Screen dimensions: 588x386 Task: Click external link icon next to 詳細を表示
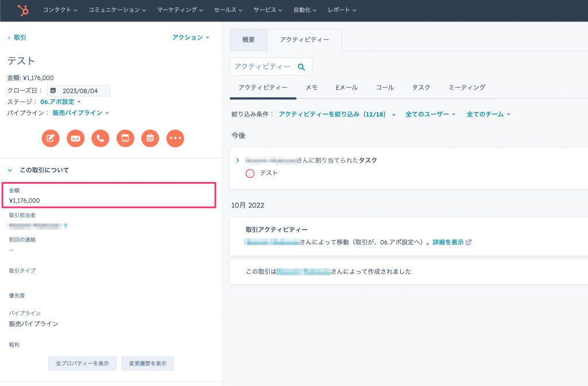tap(469, 242)
